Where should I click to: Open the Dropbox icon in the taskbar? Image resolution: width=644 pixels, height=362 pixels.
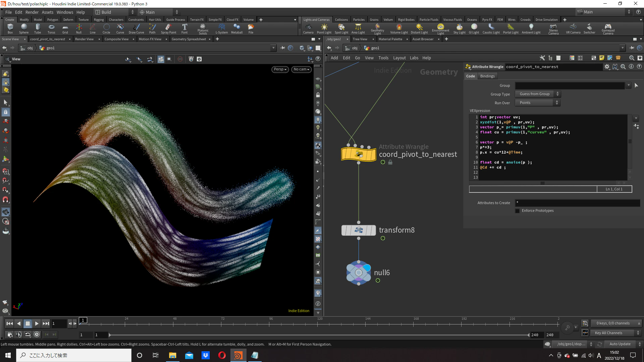click(206, 355)
